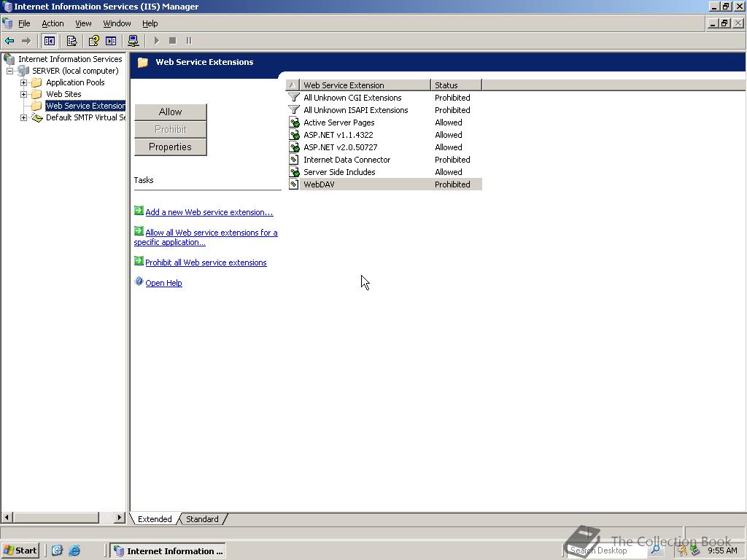Open the Window menu
Image resolution: width=747 pixels, height=560 pixels.
coord(117,23)
